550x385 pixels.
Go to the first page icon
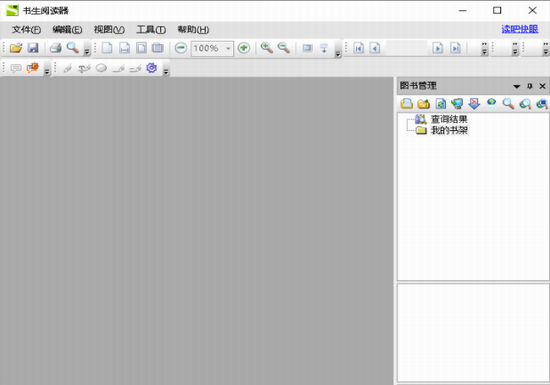[358, 48]
